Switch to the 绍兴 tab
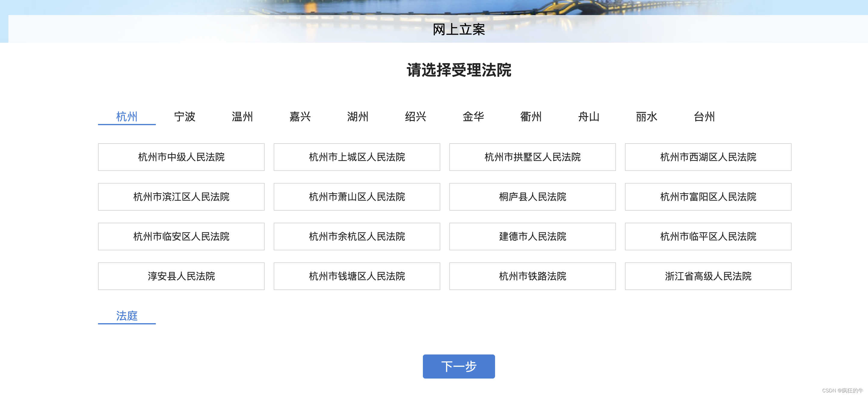868x396 pixels. tap(415, 117)
